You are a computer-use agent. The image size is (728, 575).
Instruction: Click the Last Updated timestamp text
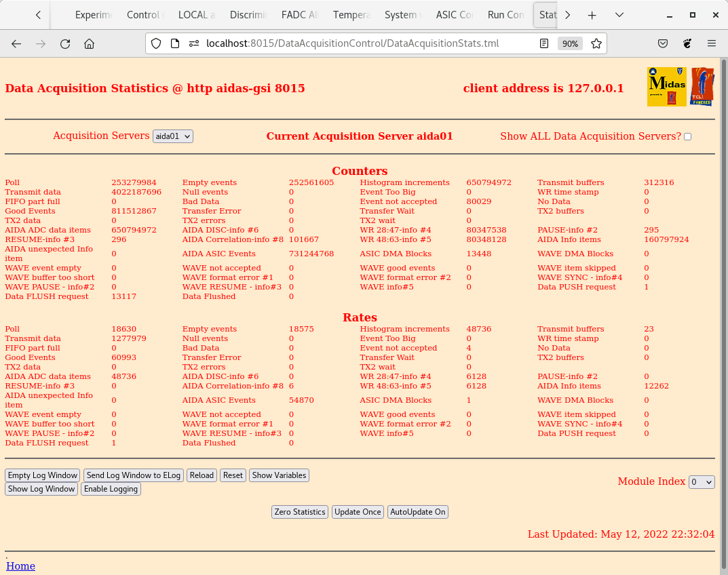621,534
